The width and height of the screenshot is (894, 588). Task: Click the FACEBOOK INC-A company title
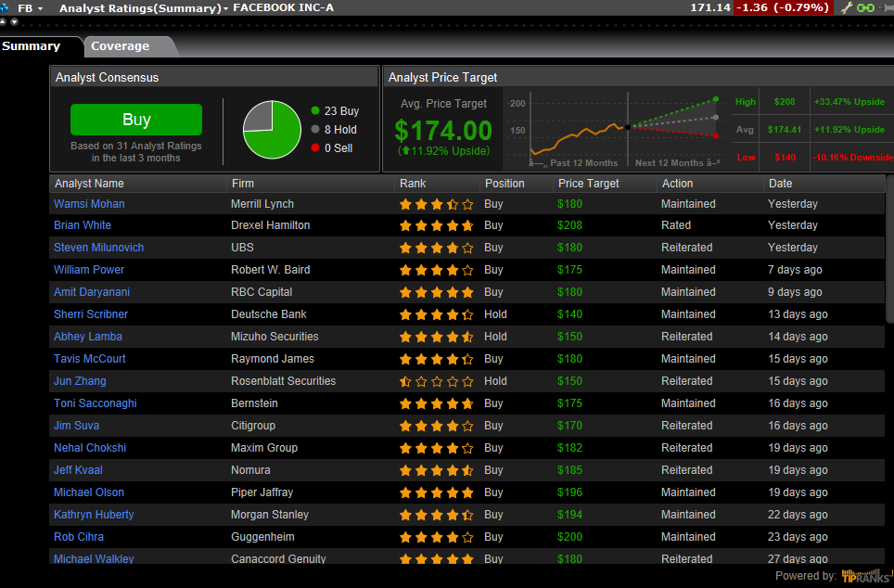coord(284,7)
